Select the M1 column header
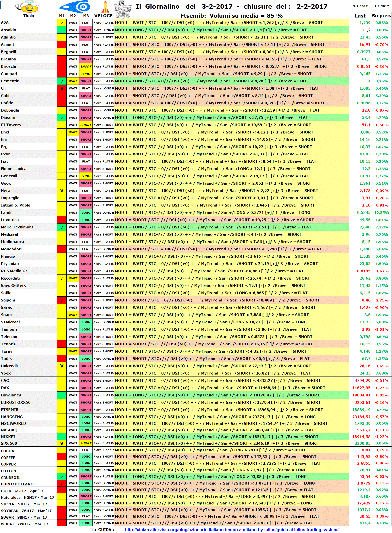The image size is (392, 533). [62, 16]
